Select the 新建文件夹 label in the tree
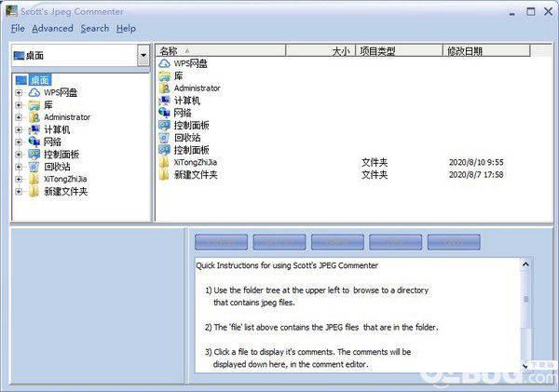The width and height of the screenshot is (559, 392). [x=65, y=192]
